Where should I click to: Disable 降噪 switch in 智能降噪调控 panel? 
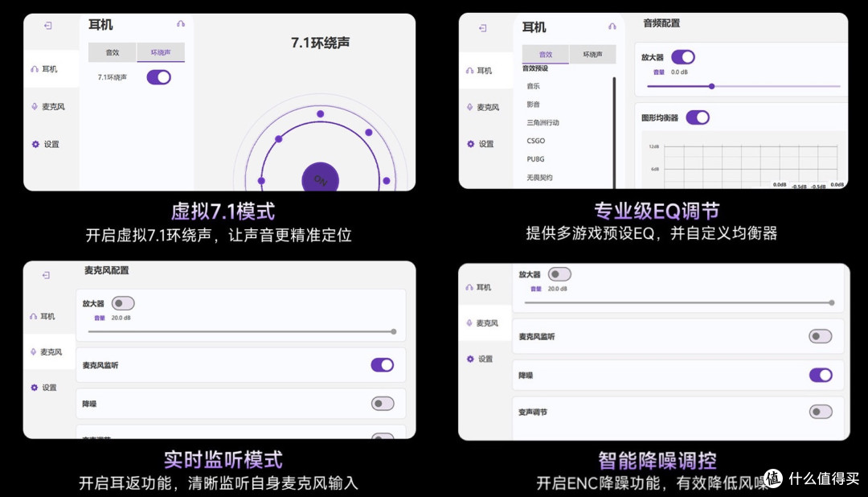[x=821, y=375]
